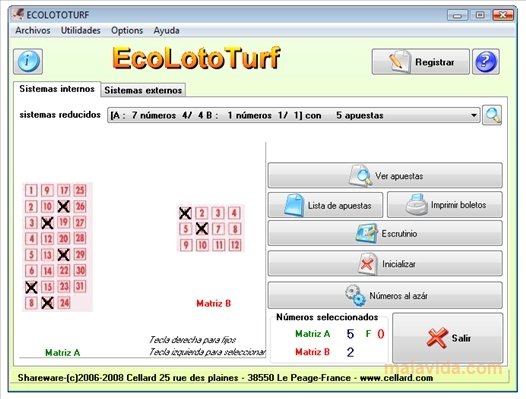Uncheck crossed cell below 15 in Matriz A
This screenshot has width=526, height=399.
point(47,303)
